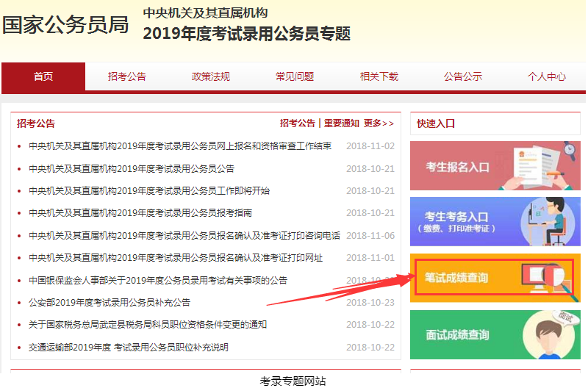
Task: Switch to the 公告公示 navigation tab
Action: 463,76
